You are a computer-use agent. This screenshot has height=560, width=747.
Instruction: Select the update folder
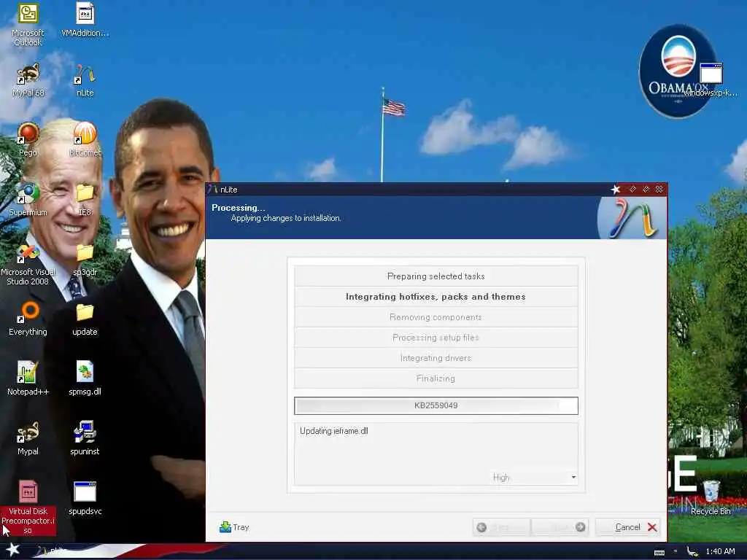point(85,319)
